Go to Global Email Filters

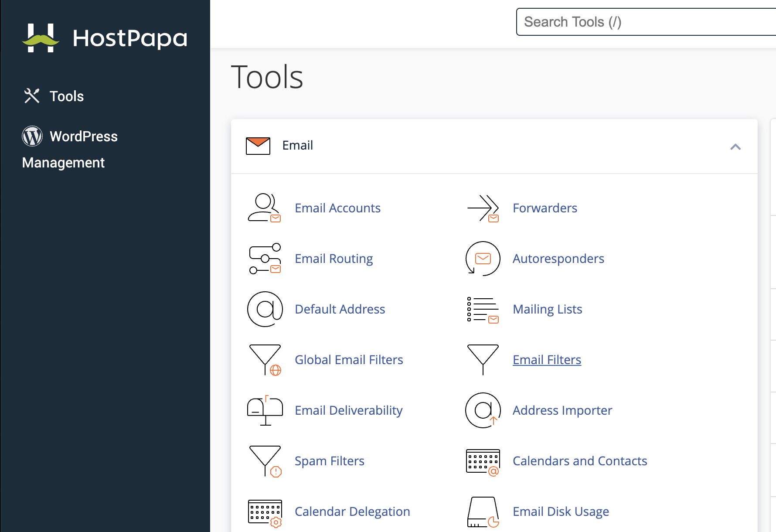coord(349,360)
